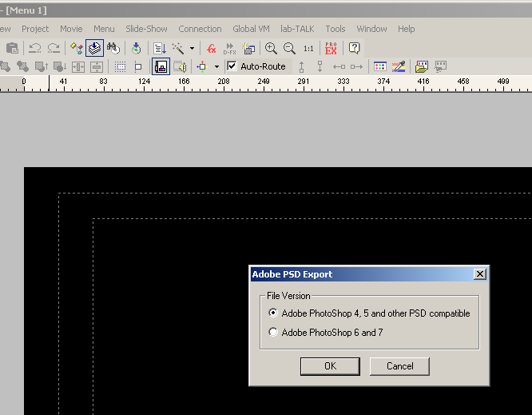The image size is (532, 415).
Task: Zoom out with the minus magnifier
Action: [289, 48]
